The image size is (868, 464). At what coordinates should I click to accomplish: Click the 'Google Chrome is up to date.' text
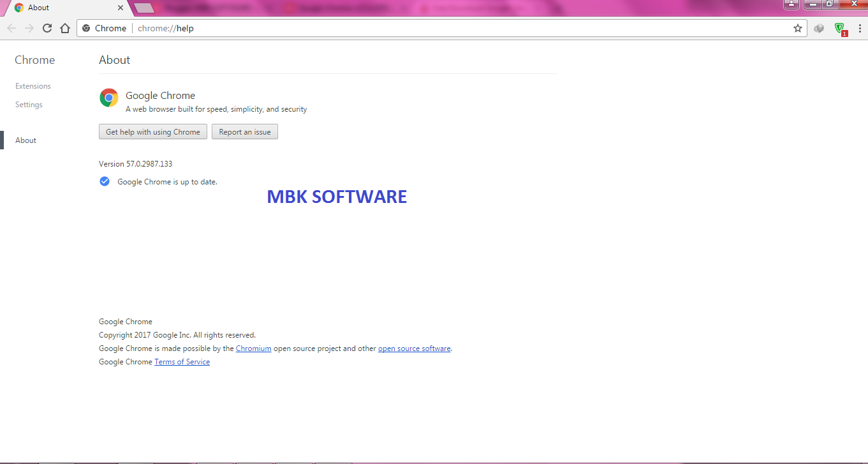point(167,182)
